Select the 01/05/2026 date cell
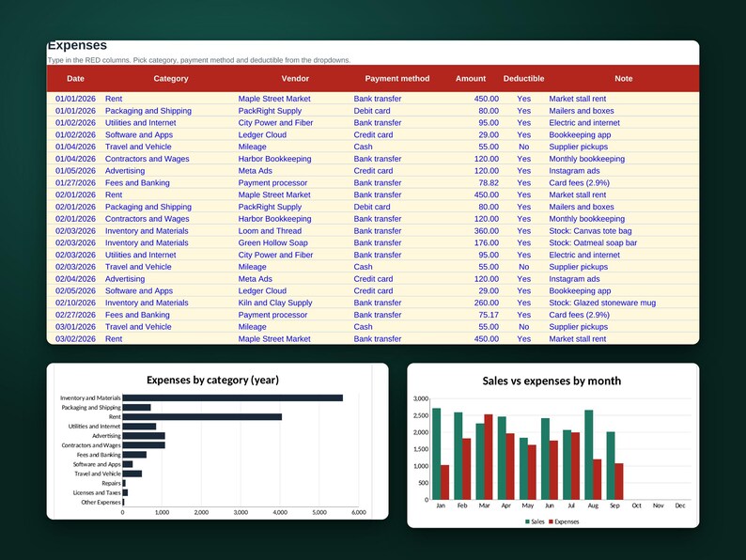The image size is (746, 560). pos(75,171)
